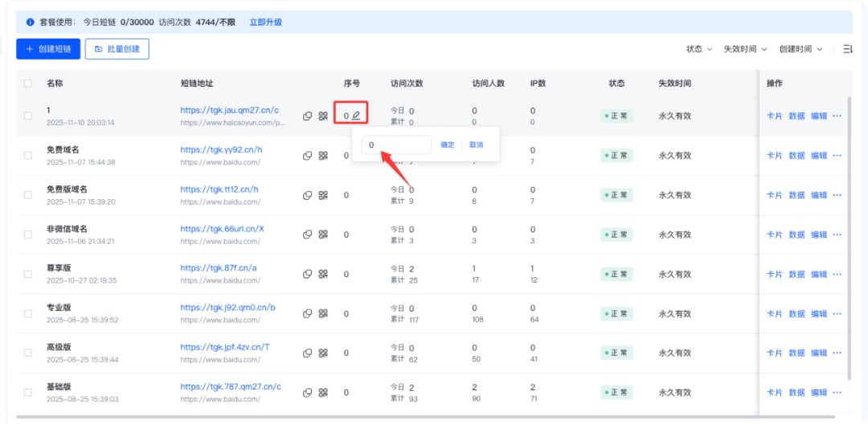Screen dimensions: 868x424
Task: Click the 序号 column header
Action: point(351,84)
